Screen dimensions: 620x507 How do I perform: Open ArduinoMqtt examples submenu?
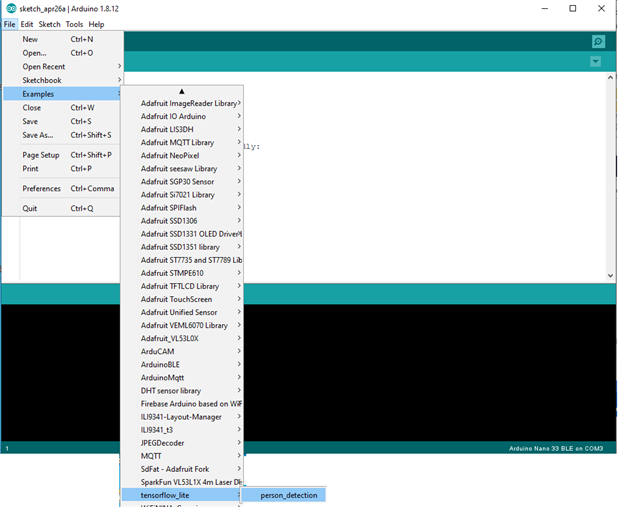pyautogui.click(x=182, y=377)
